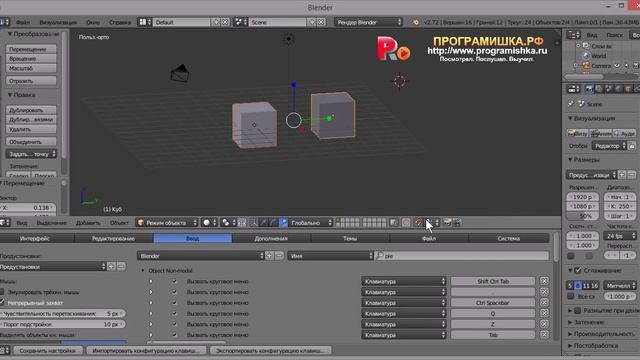Open Вид menu in 3D view header

(22, 223)
